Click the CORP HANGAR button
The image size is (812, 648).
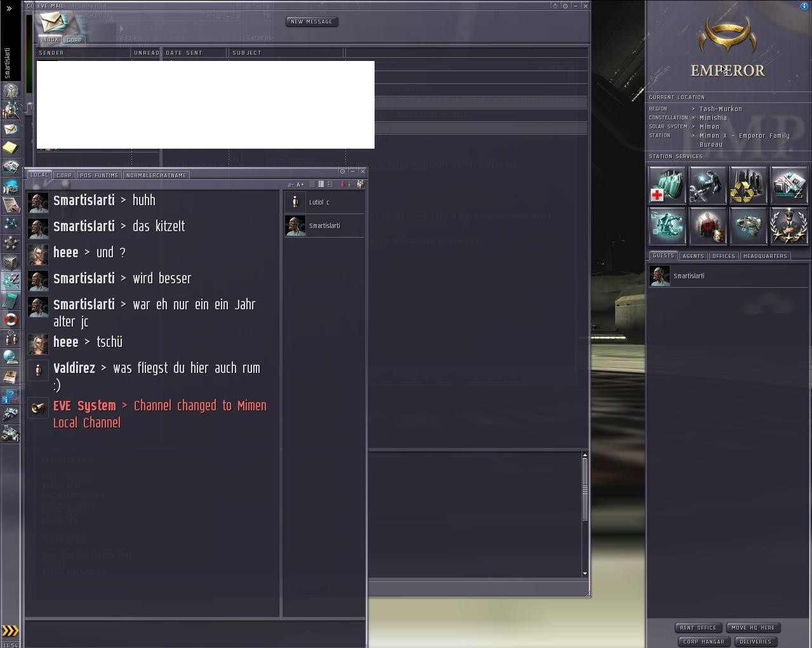point(703,642)
